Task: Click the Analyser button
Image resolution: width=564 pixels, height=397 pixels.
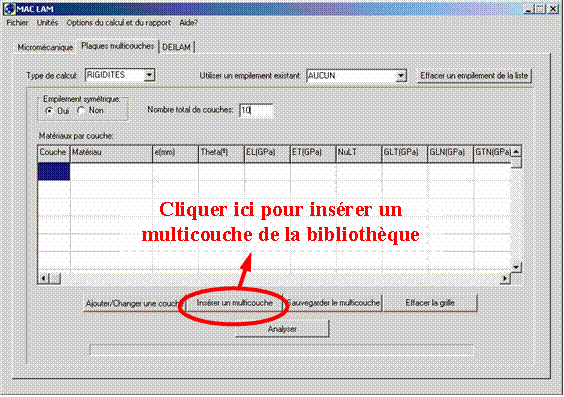Action: coord(282,329)
